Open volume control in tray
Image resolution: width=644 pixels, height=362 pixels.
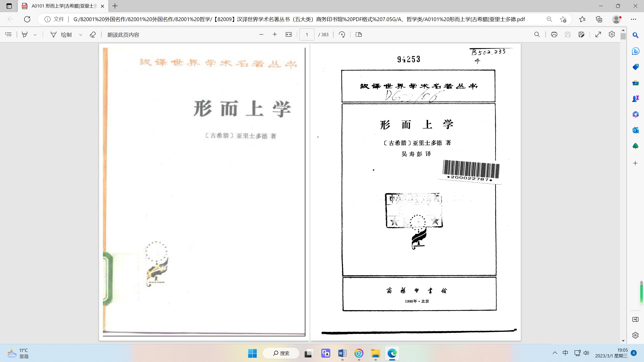coord(586,353)
